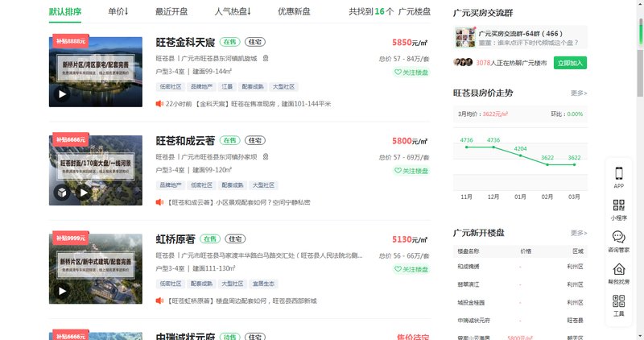Screen dimensions: 644x340
Task: Click 中瑞诚状元府 in new listings table
Action: pyautogui.click(x=473, y=321)
